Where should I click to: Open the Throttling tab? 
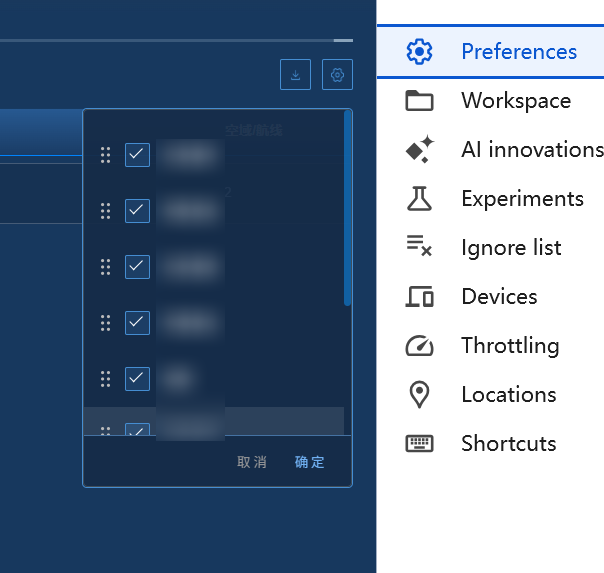click(490, 345)
